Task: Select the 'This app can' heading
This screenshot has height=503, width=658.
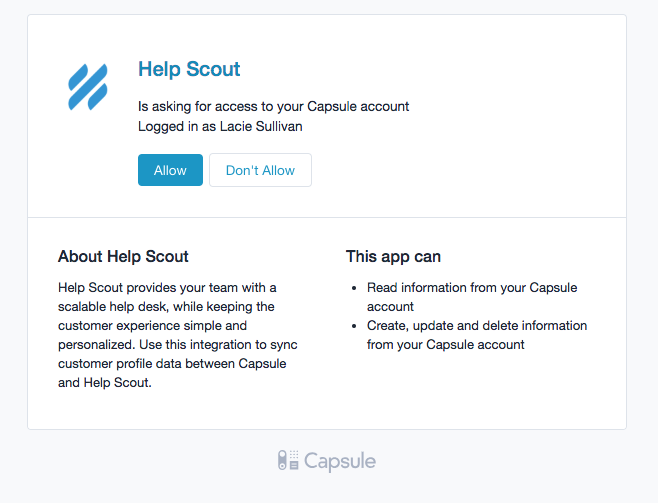Action: coord(393,256)
